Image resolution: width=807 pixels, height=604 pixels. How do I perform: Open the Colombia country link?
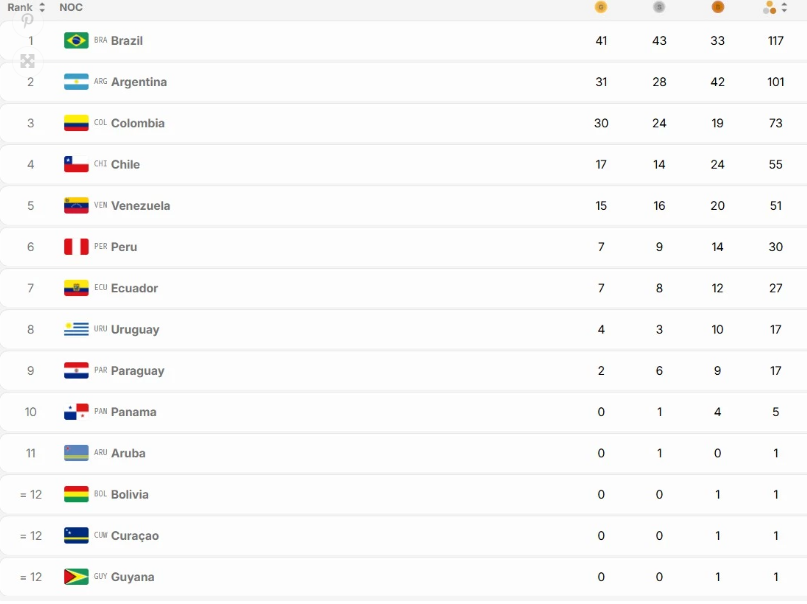click(x=138, y=123)
